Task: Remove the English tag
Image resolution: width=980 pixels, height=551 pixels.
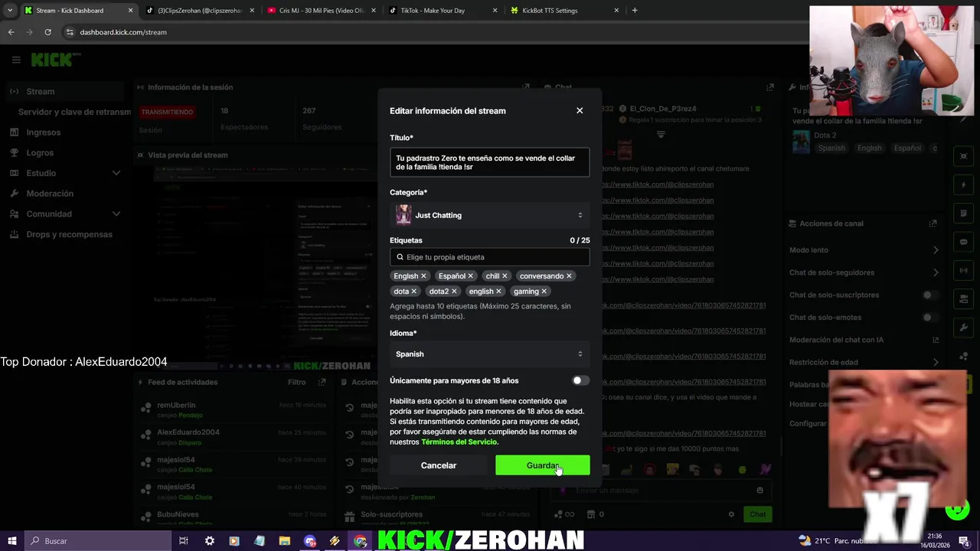Action: 423,276
